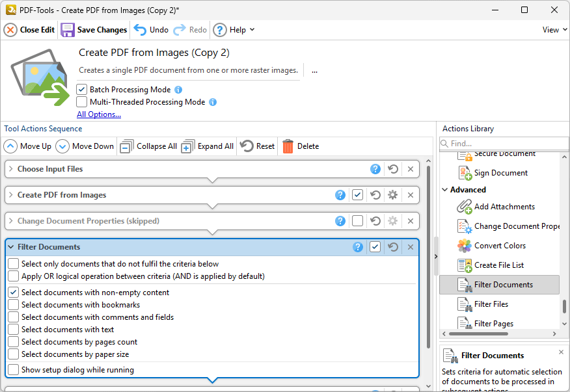Check Select documents by paper size
The image size is (570, 392).
click(x=14, y=354)
